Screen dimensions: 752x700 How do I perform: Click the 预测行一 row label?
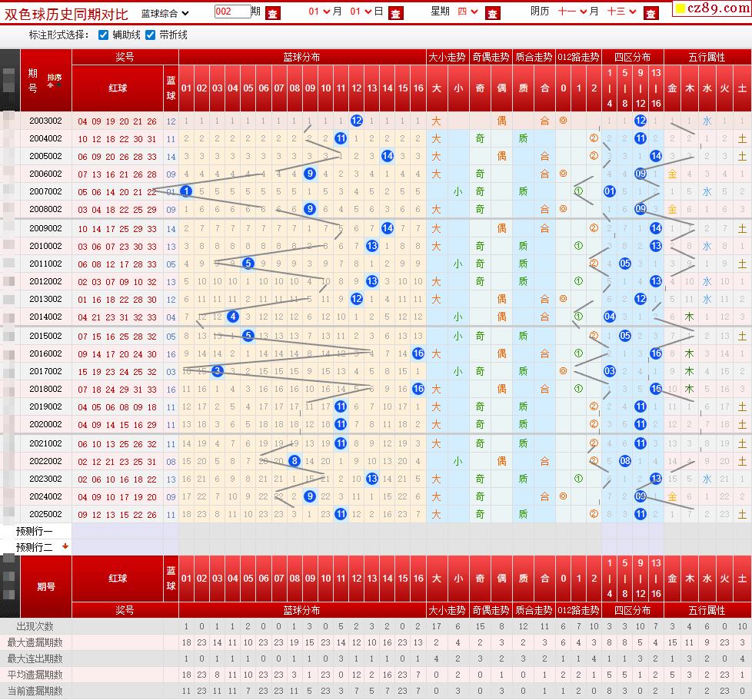coord(34,531)
